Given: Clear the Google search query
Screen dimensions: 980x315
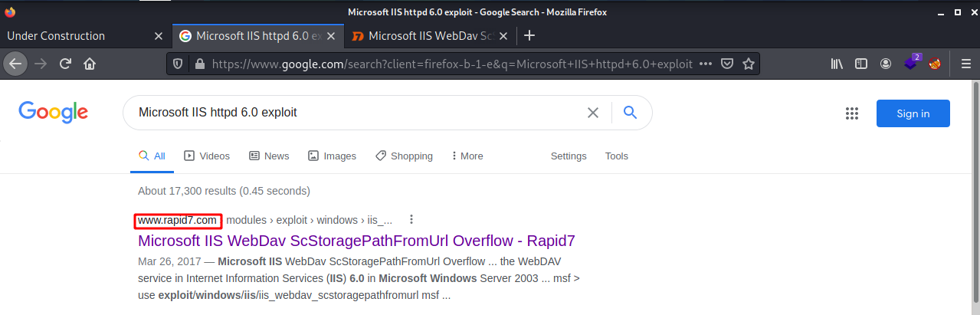Looking at the screenshot, I should pos(592,113).
